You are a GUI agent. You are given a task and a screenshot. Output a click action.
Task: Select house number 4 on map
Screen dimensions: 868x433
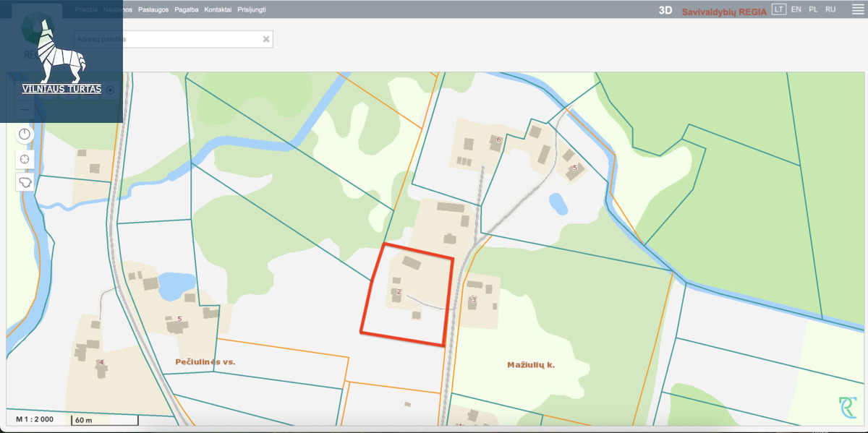click(x=101, y=362)
